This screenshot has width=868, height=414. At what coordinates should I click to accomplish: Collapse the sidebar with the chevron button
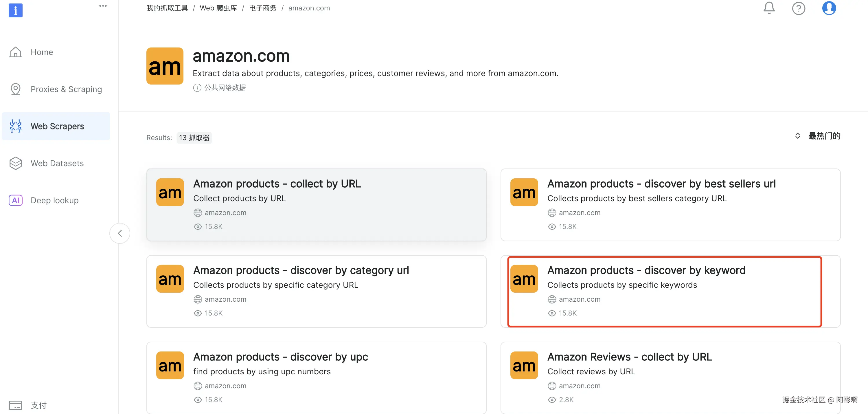120,233
